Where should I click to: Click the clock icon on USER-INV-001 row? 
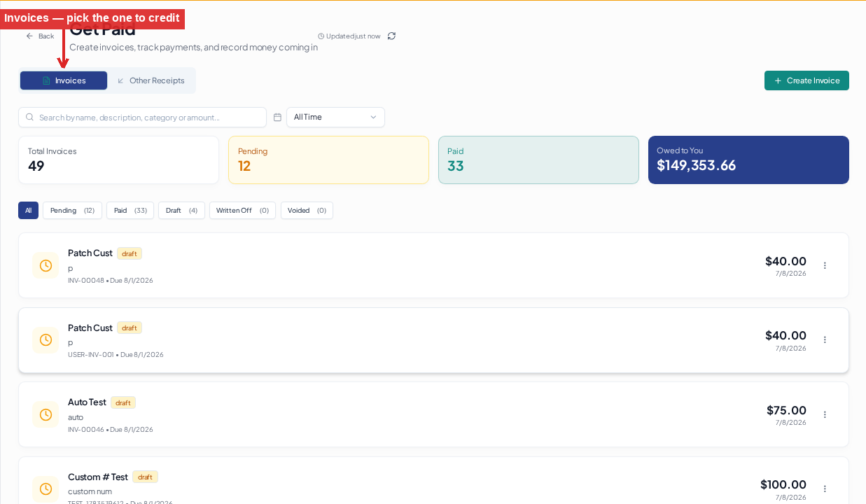46,339
